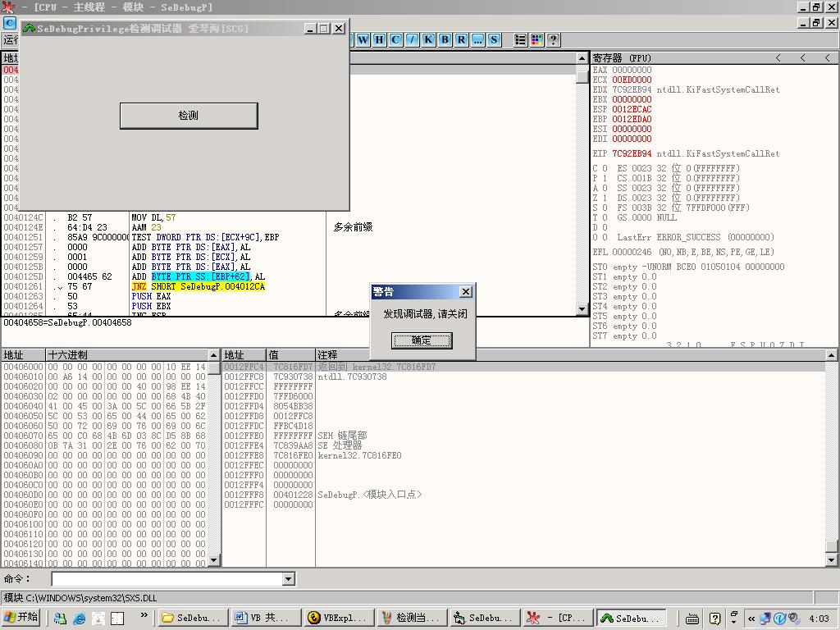Open the References (R) toolbar icon
840x630 pixels.
pyautogui.click(x=461, y=39)
